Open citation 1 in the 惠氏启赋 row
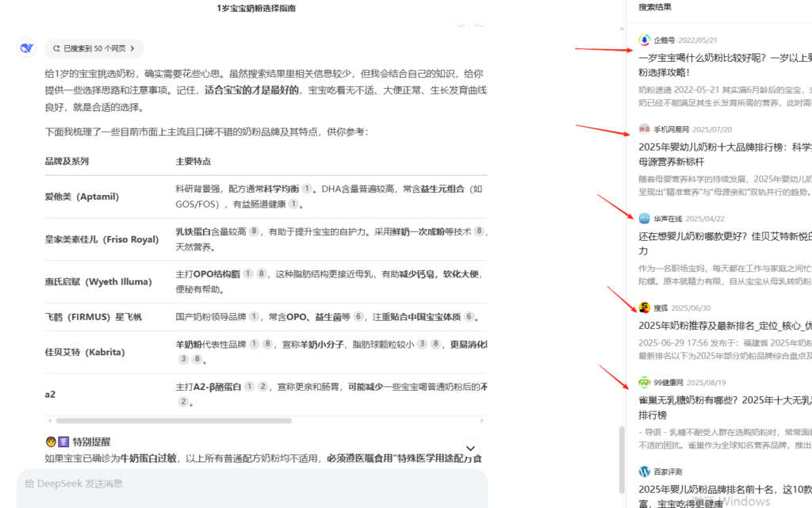The image size is (812, 508). coord(248,273)
